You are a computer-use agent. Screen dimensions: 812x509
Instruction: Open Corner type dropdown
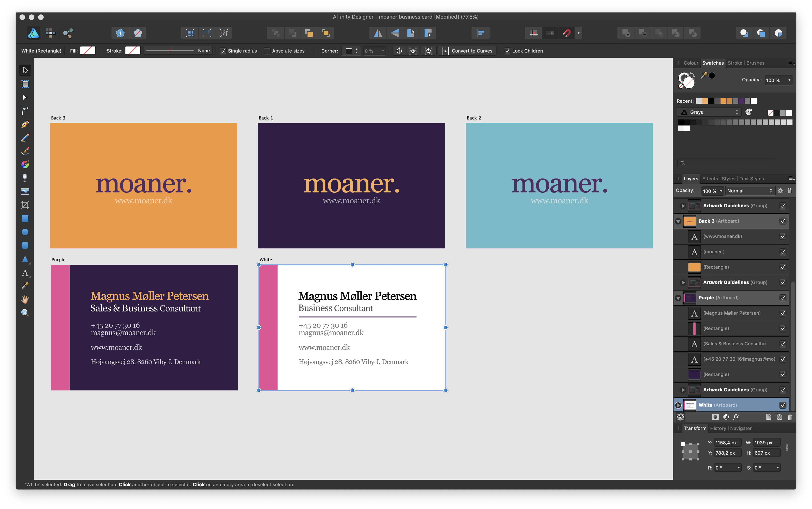352,51
